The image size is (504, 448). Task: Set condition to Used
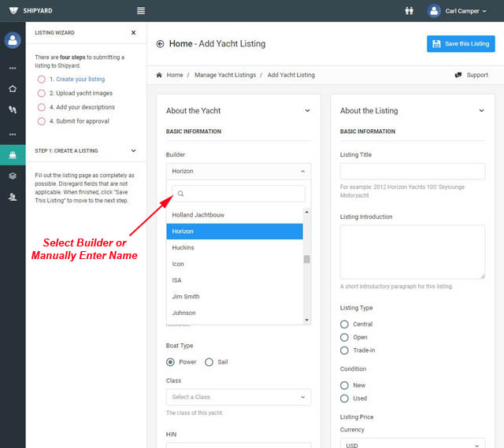pyautogui.click(x=344, y=398)
